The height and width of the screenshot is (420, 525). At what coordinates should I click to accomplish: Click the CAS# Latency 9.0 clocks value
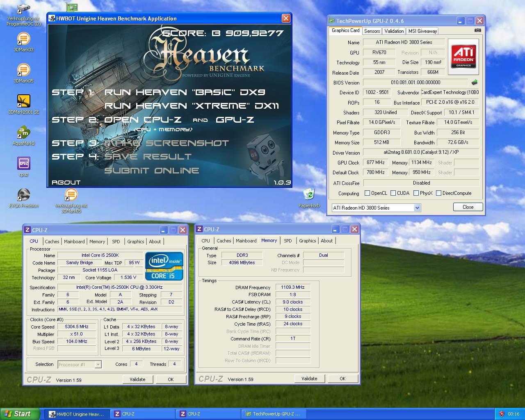click(293, 302)
